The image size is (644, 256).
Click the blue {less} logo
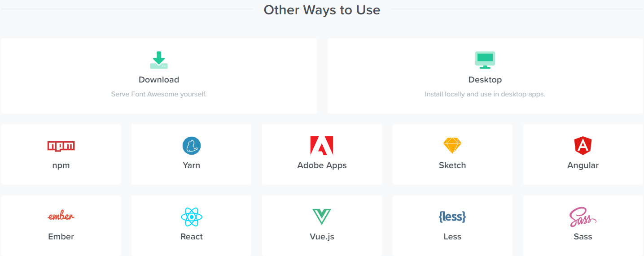[x=452, y=217]
